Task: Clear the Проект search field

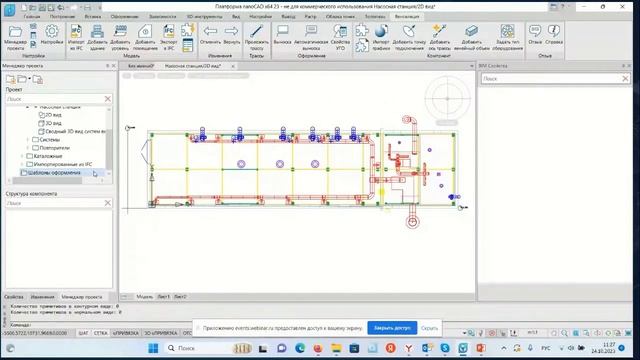Action: (x=108, y=99)
